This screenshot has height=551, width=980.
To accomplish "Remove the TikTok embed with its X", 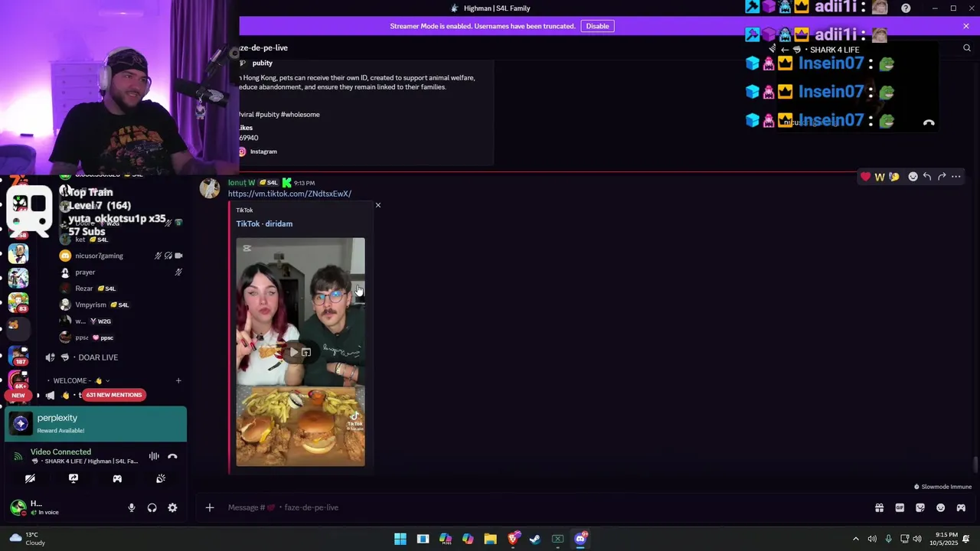I will click(377, 205).
